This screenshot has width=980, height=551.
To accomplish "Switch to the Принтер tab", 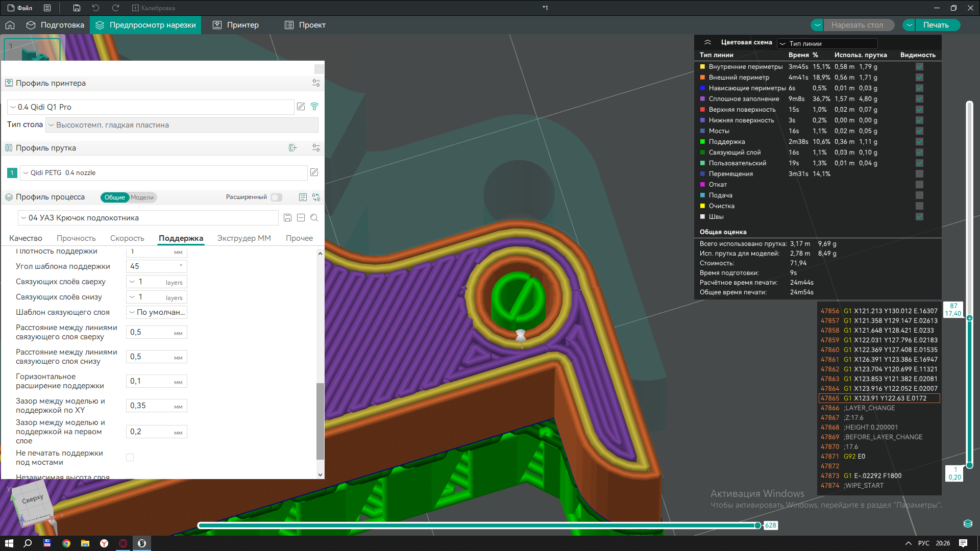I will [236, 25].
